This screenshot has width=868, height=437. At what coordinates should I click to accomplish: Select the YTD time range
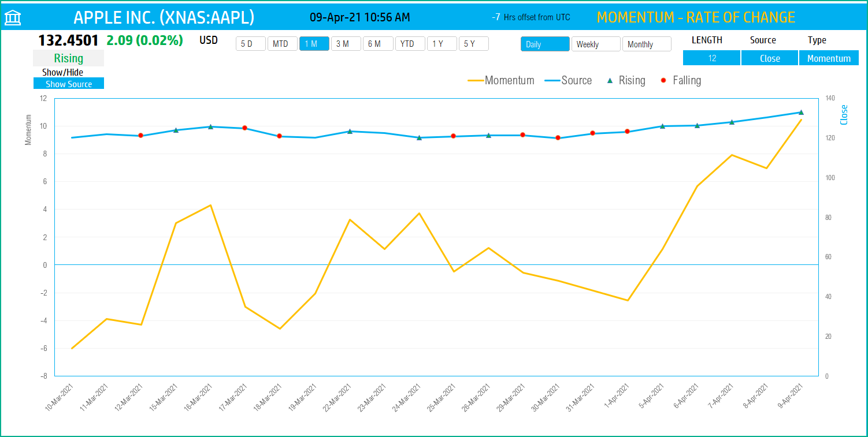coord(410,44)
